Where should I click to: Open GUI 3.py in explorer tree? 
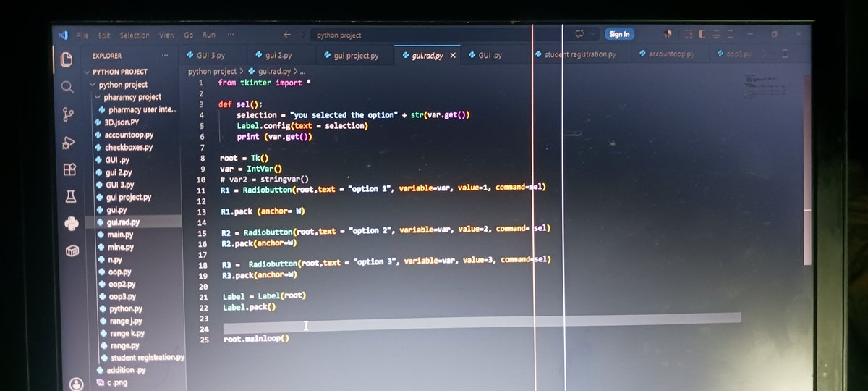pos(120,185)
